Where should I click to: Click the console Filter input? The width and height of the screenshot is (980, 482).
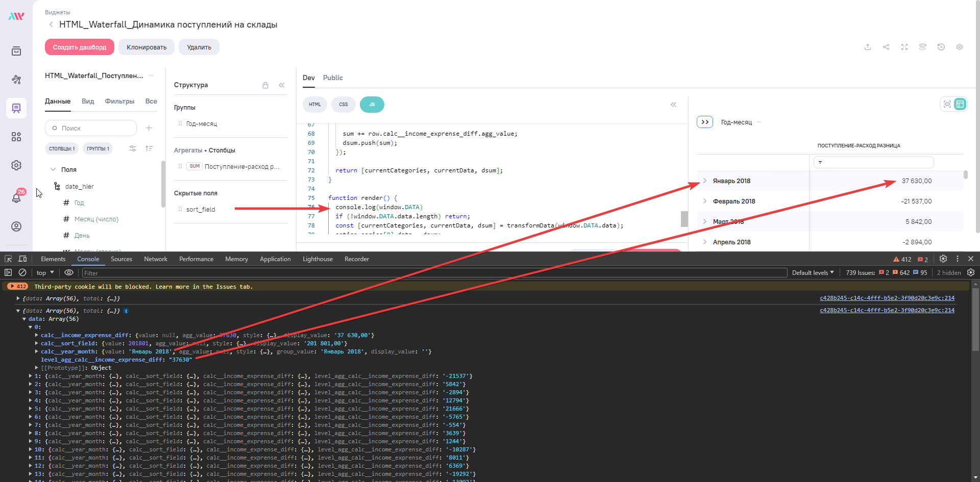click(x=434, y=273)
